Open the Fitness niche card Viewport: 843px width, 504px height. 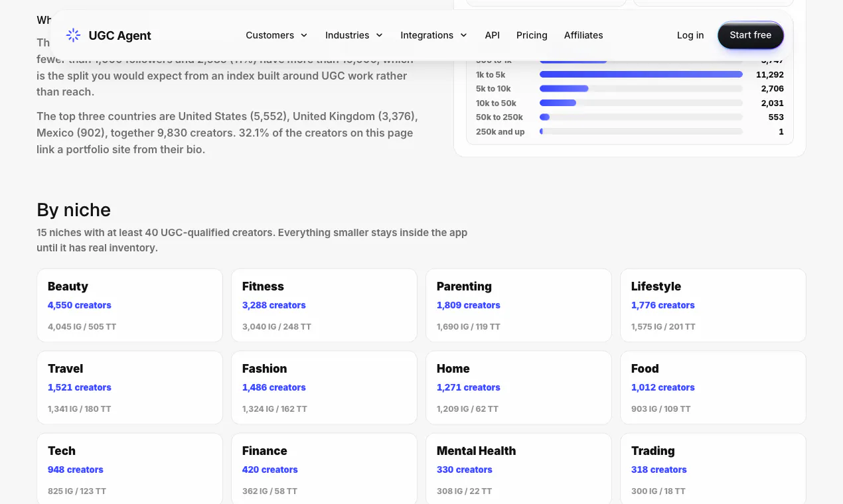[x=324, y=305]
